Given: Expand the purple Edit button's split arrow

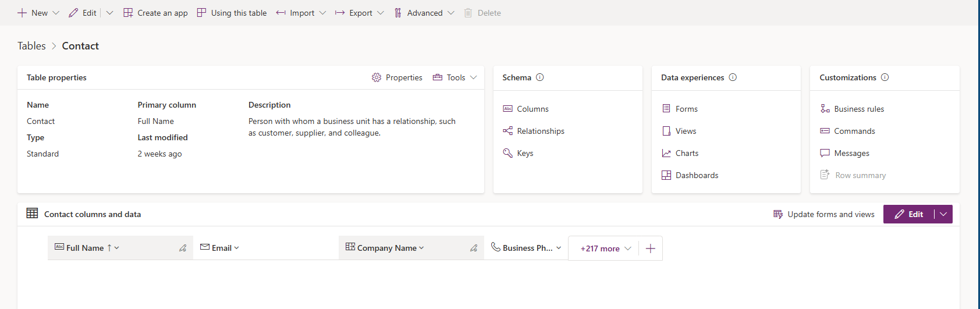Looking at the screenshot, I should (943, 214).
